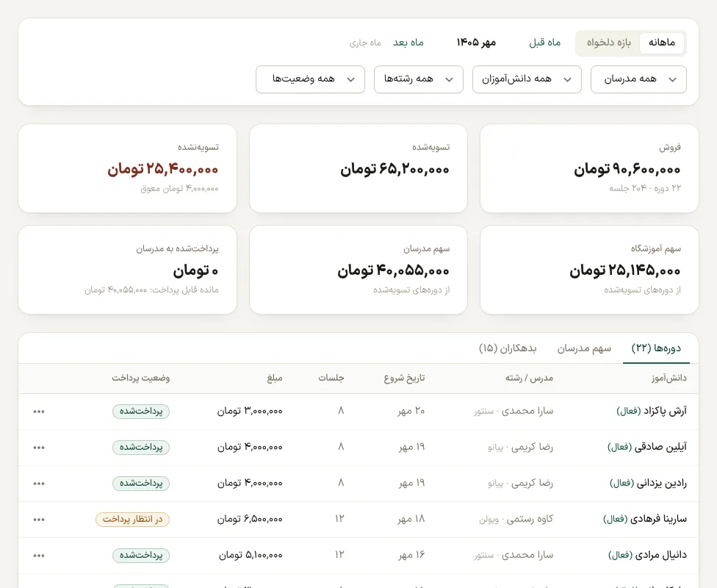
Task: Click the تاریخ شروع column header
Action: point(404,378)
